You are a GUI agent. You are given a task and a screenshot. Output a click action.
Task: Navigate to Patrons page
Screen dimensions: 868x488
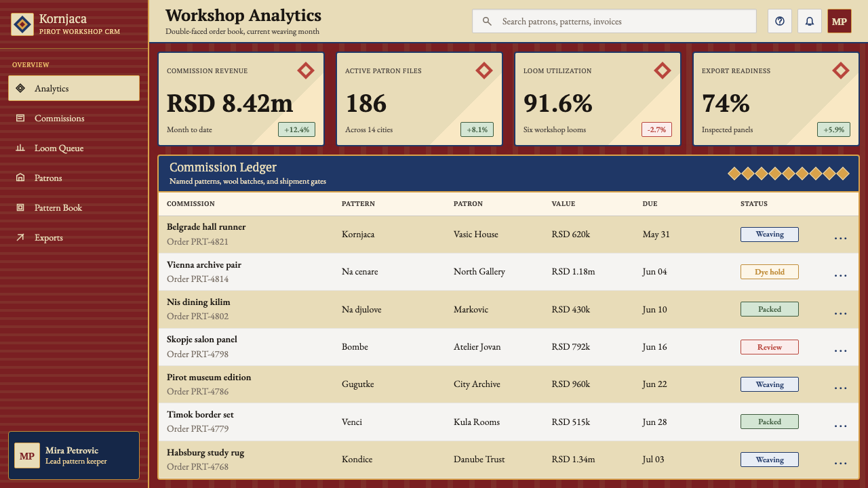pyautogui.click(x=74, y=178)
